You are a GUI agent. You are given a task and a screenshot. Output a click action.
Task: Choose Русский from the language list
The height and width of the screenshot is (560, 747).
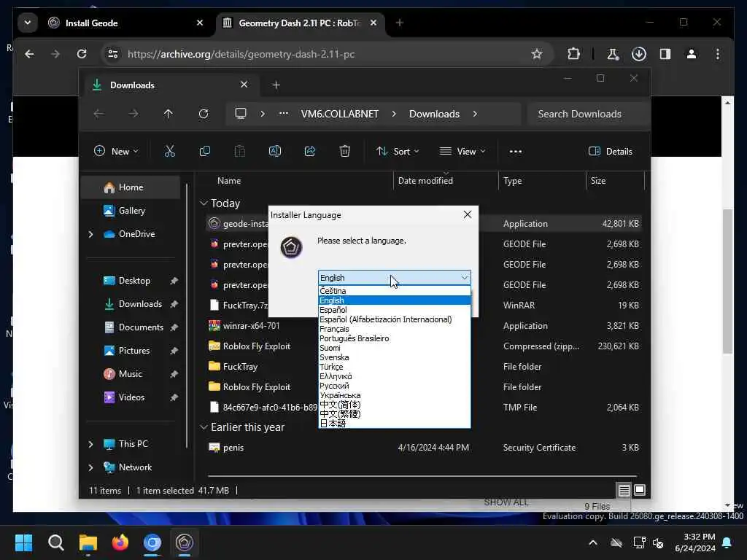tap(394, 386)
